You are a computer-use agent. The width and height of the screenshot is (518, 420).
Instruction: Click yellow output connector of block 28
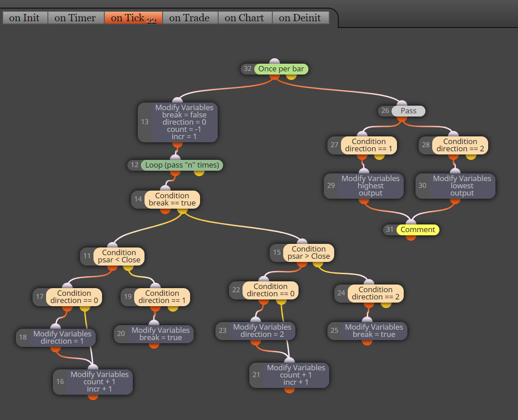click(471, 156)
